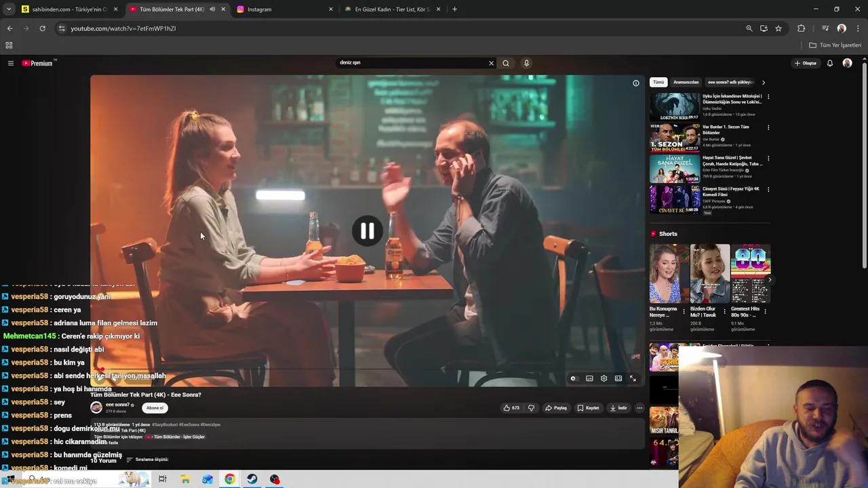This screenshot has height=488, width=868.
Task: Click the İndir download button
Action: (618, 408)
